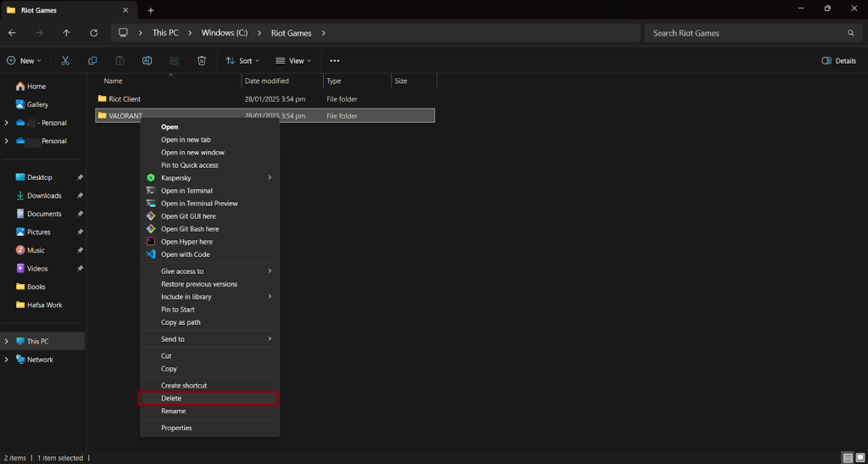The height and width of the screenshot is (464, 868).
Task: Open the View dropdown
Action: 293,61
